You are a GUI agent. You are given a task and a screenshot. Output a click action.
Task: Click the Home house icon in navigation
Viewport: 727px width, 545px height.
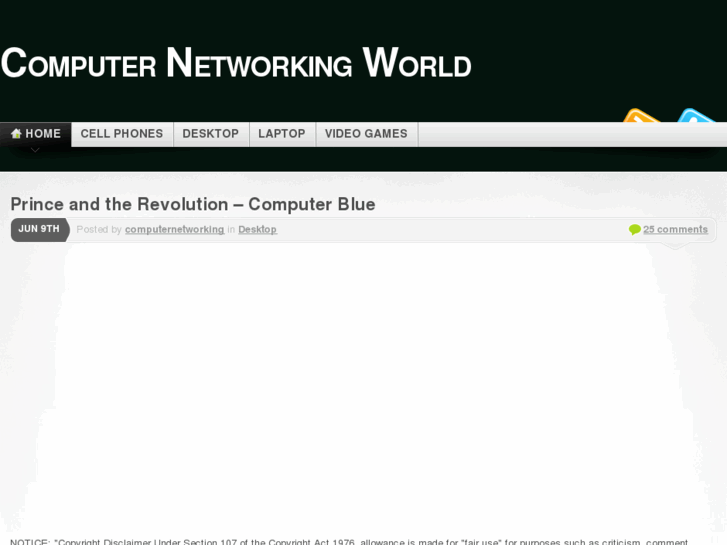point(16,134)
